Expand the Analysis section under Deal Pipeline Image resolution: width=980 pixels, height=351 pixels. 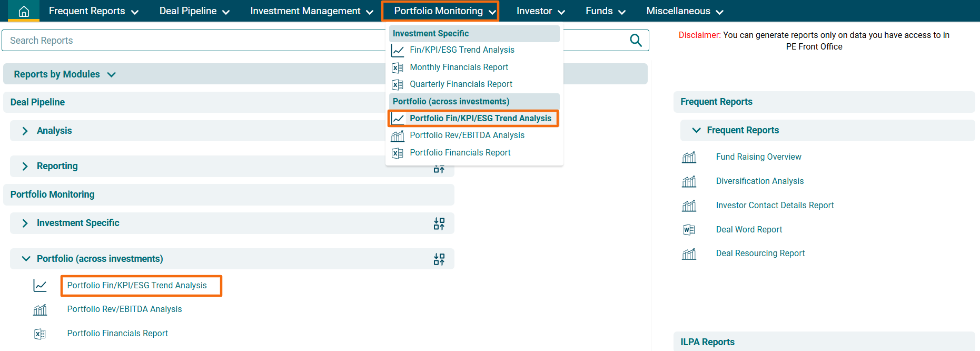pos(25,131)
